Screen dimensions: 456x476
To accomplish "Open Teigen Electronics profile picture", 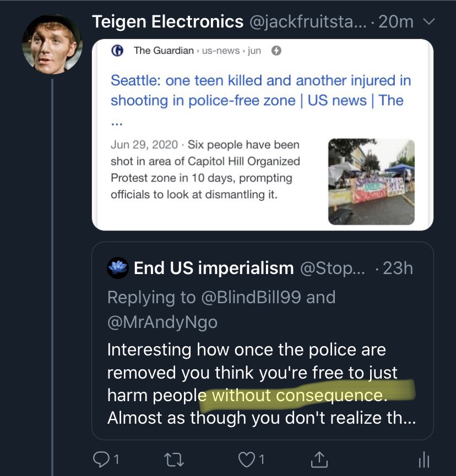I will point(52,43).
